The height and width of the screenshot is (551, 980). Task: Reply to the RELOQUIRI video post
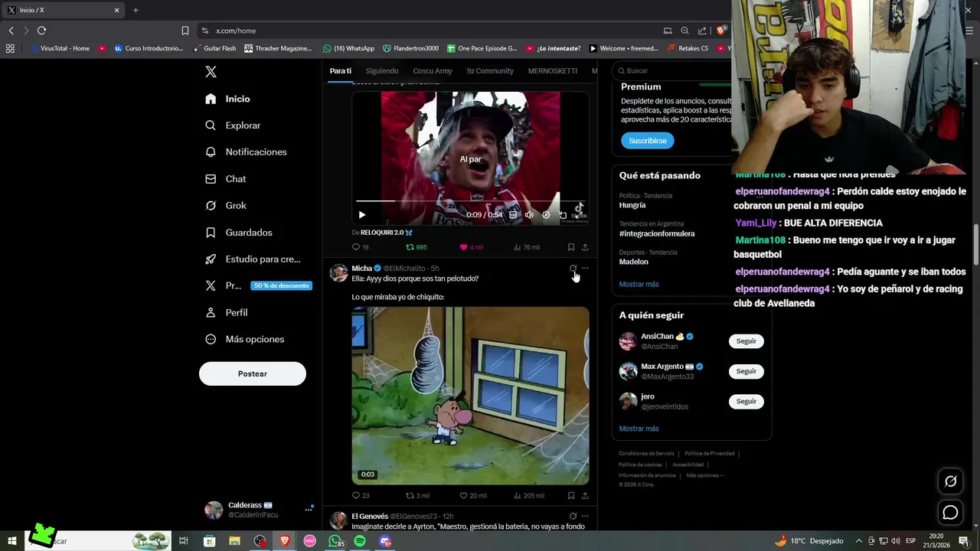[360, 247]
